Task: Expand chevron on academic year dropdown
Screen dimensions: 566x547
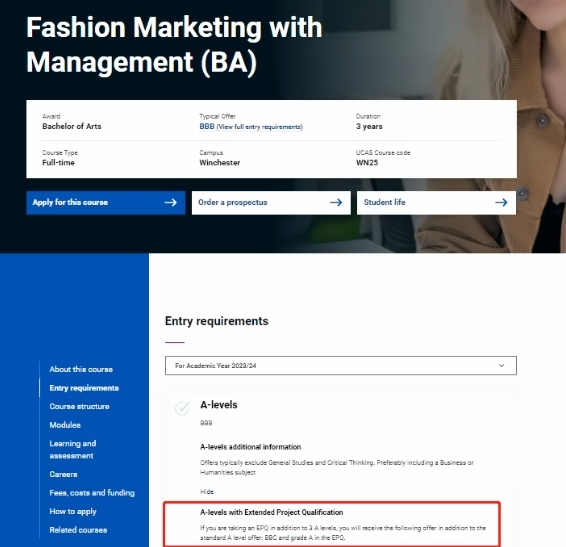Action: coord(501,365)
